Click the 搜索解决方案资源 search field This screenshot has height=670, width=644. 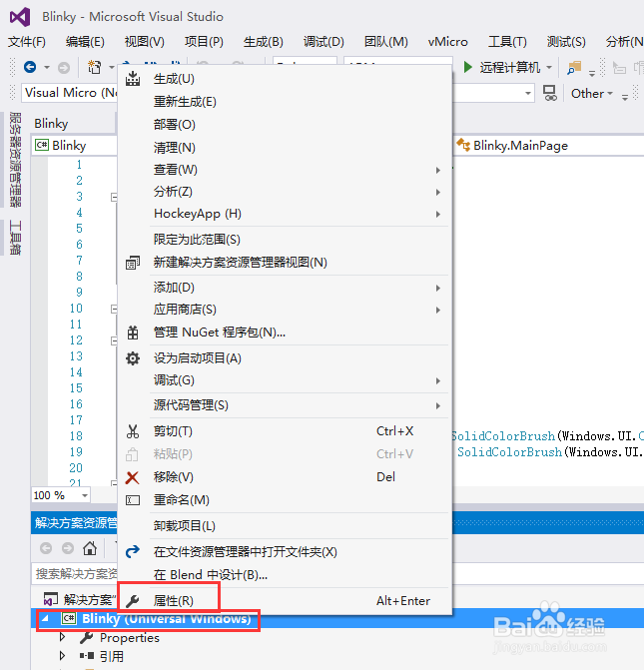tap(75, 573)
